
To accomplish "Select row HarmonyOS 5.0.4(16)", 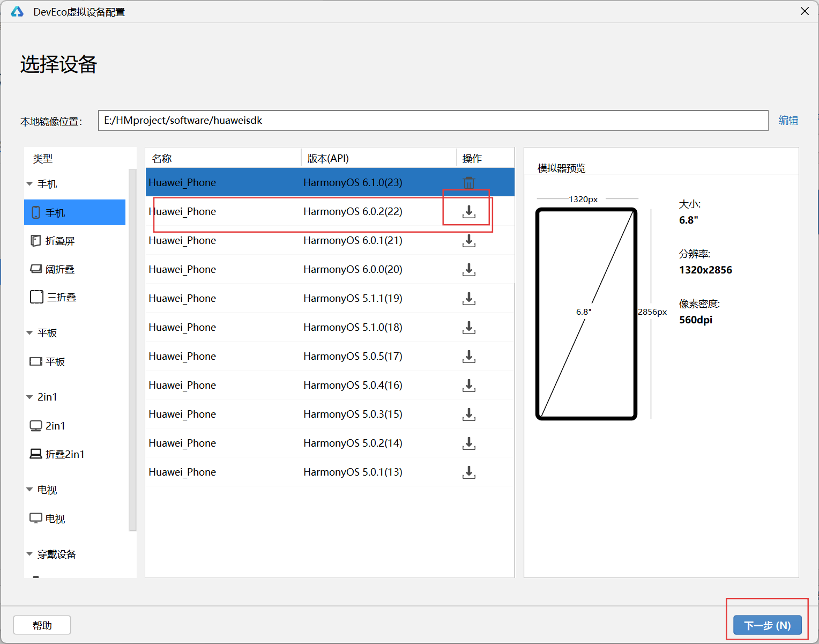I will 330,385.
